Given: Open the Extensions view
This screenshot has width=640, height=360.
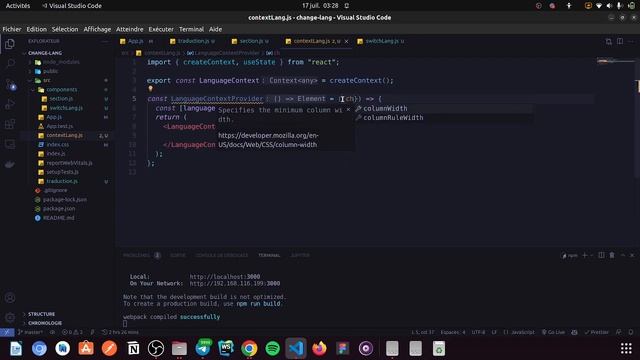Looking at the screenshot, I should pos(10,124).
